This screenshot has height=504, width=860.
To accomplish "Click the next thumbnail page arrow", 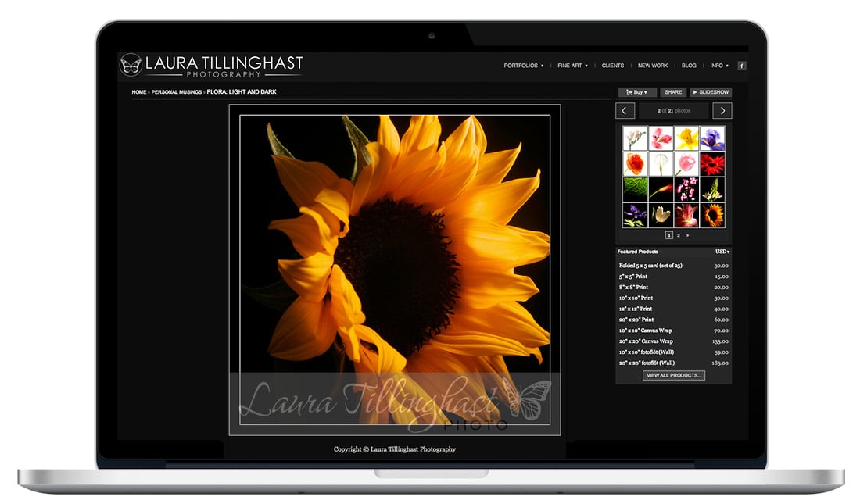I will pos(688,235).
